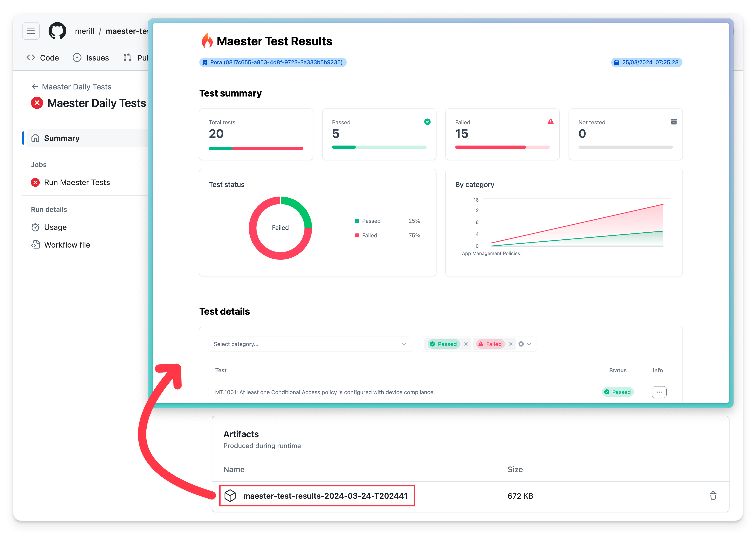The height and width of the screenshot is (534, 756).
Task: Click the back arrow to Maester Daily Tests
Action: [x=35, y=87]
